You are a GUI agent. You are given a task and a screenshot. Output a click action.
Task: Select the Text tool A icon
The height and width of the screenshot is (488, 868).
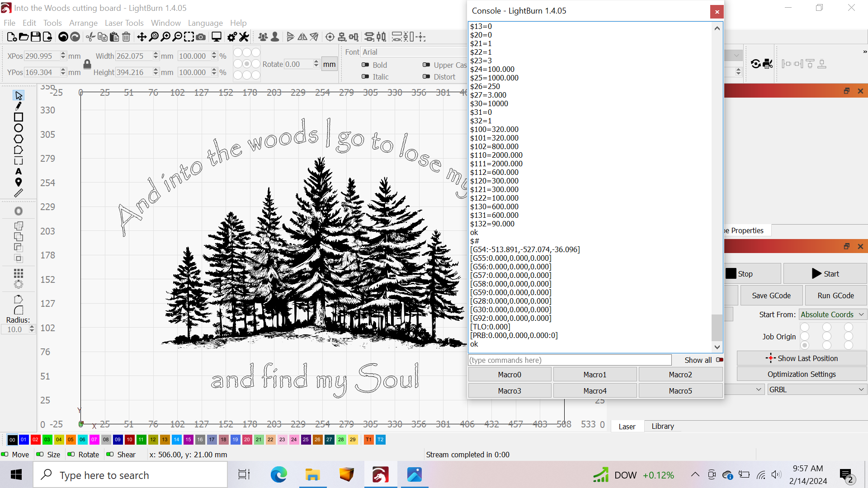(19, 172)
